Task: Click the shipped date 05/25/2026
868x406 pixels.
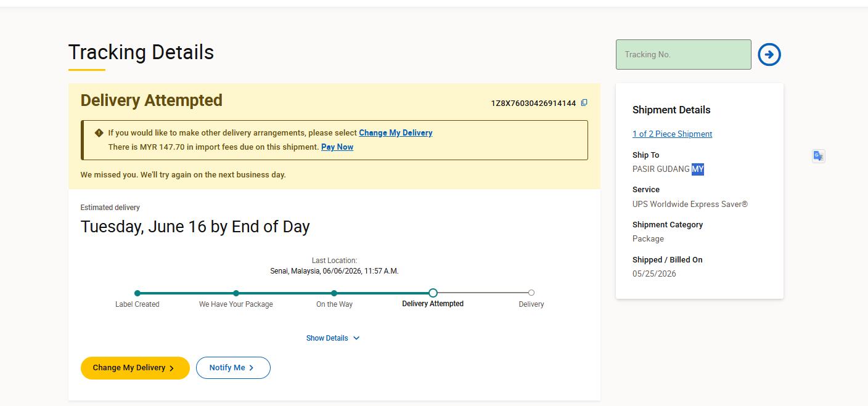Action: click(x=654, y=274)
